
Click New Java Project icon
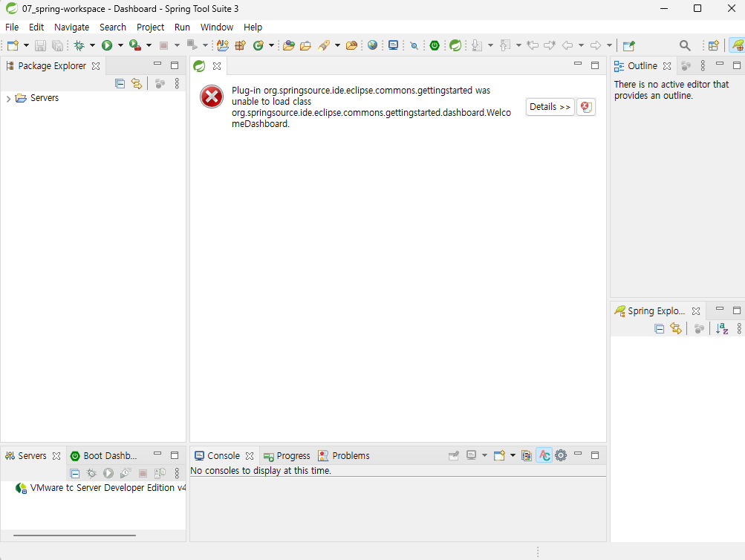[x=222, y=45]
